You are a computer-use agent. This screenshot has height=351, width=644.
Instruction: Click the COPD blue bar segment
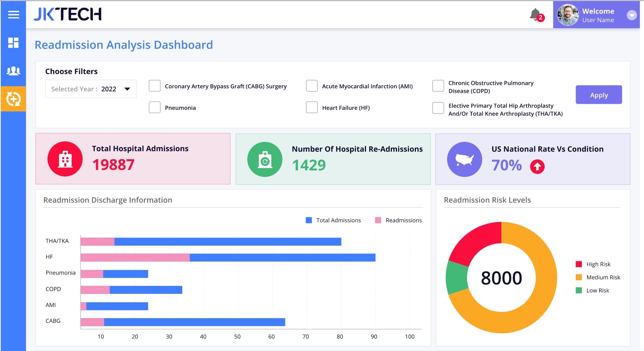(x=146, y=290)
